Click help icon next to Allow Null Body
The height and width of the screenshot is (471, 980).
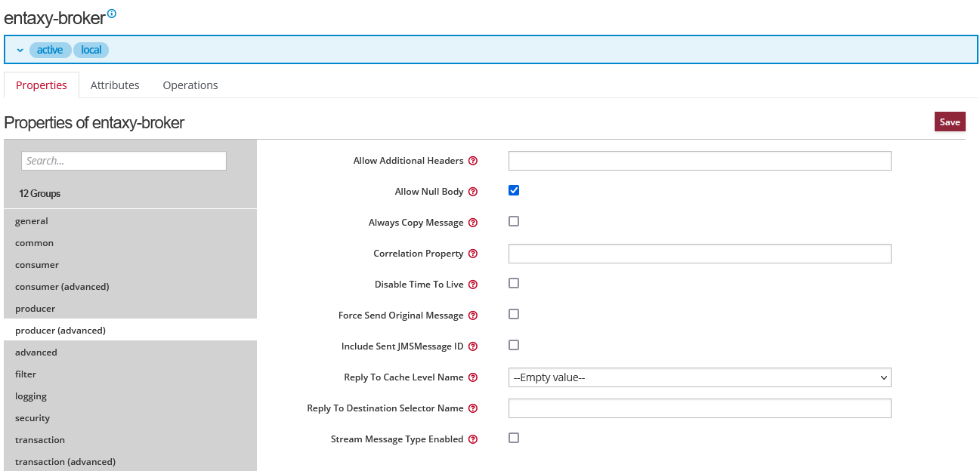(473, 192)
